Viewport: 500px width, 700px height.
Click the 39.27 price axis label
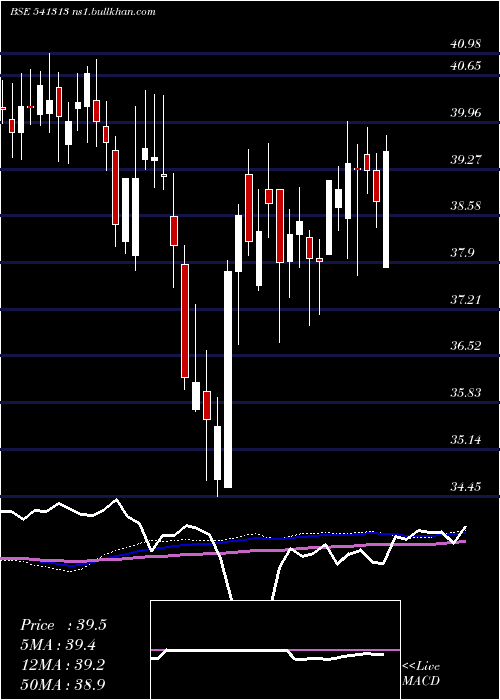(x=466, y=159)
